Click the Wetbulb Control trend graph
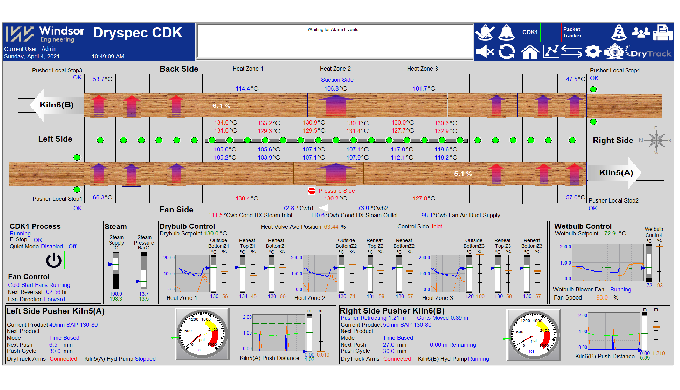 [x=608, y=262]
